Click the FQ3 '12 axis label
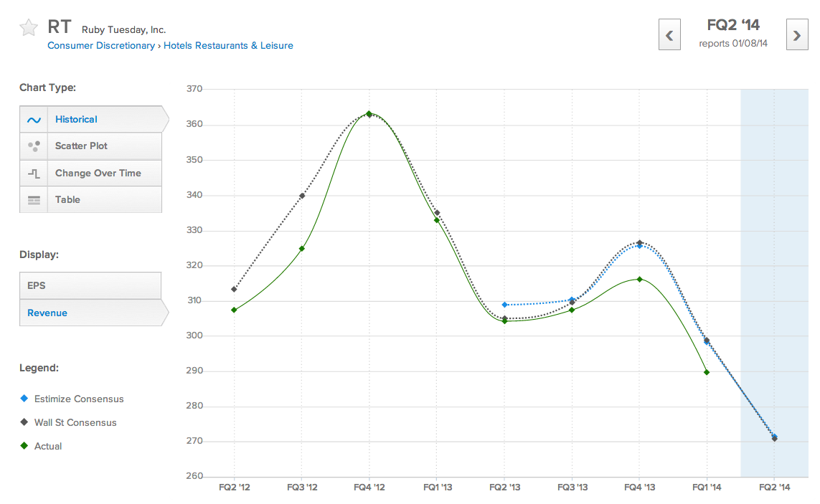820x504 pixels. click(302, 488)
